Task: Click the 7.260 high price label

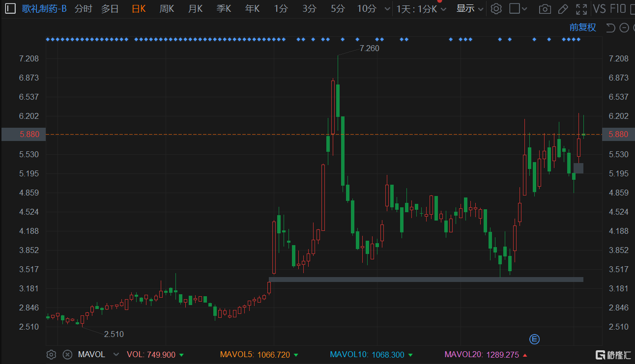Action: [x=370, y=48]
